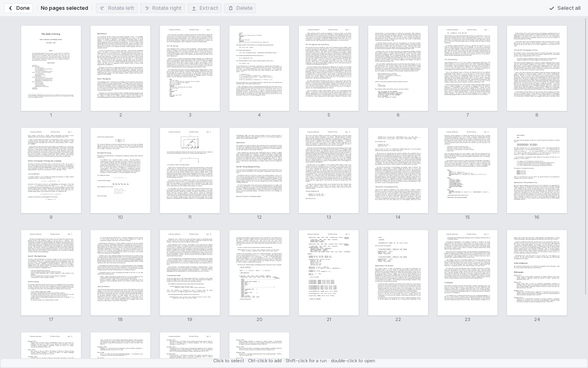Click page number label 8

point(537,115)
